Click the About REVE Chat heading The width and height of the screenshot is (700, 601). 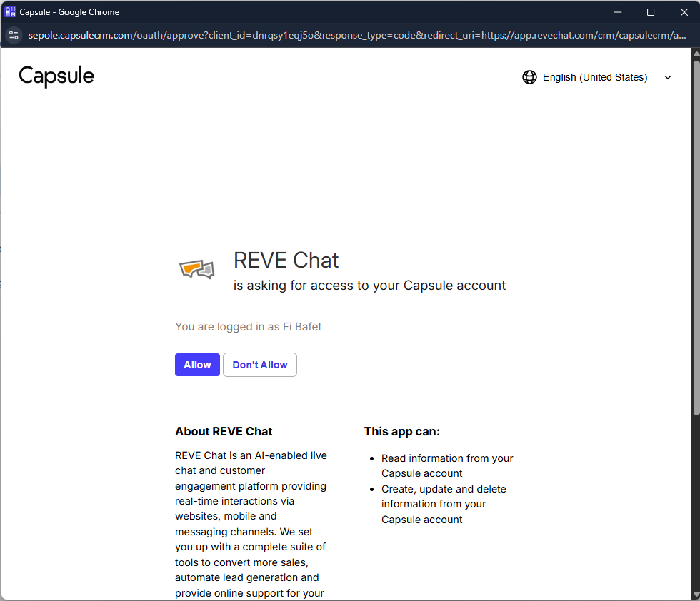pyautogui.click(x=224, y=431)
